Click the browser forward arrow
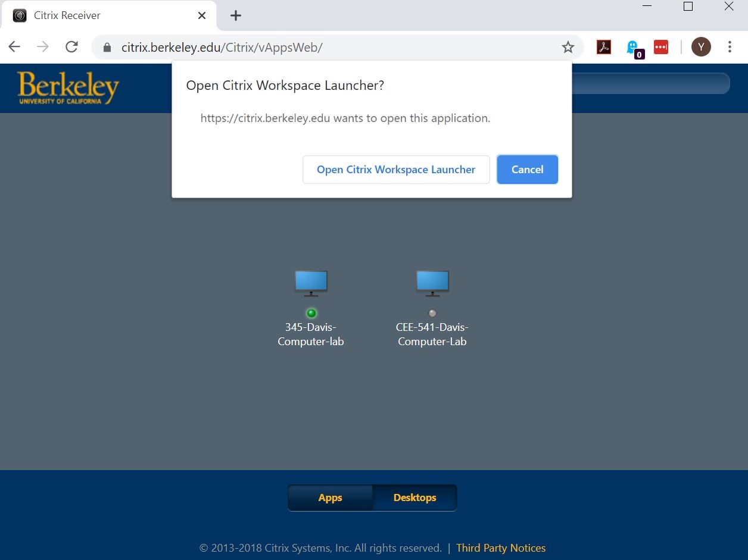This screenshot has height=560, width=748. 43,47
